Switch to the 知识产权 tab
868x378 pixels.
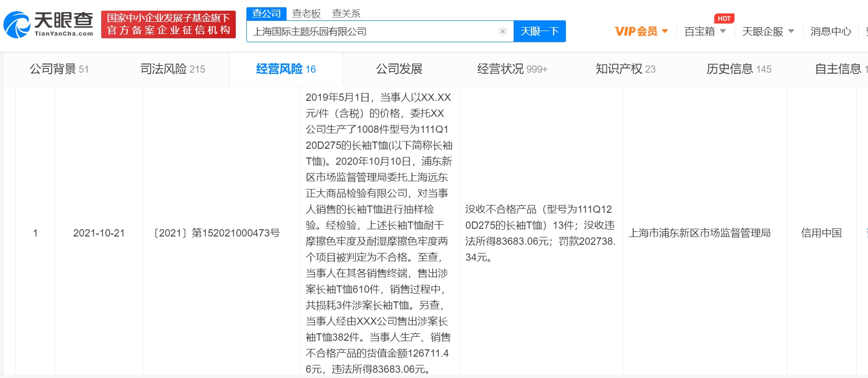[x=625, y=69]
